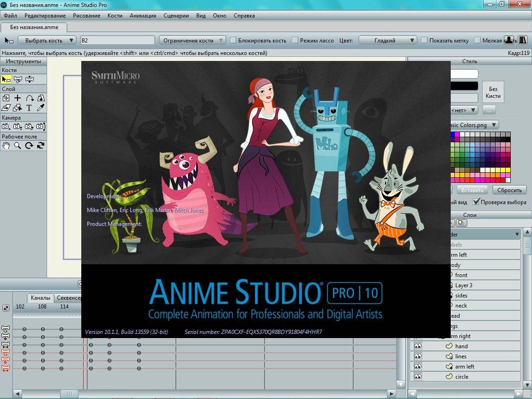
Task: Open the Рисование menu
Action: point(86,16)
